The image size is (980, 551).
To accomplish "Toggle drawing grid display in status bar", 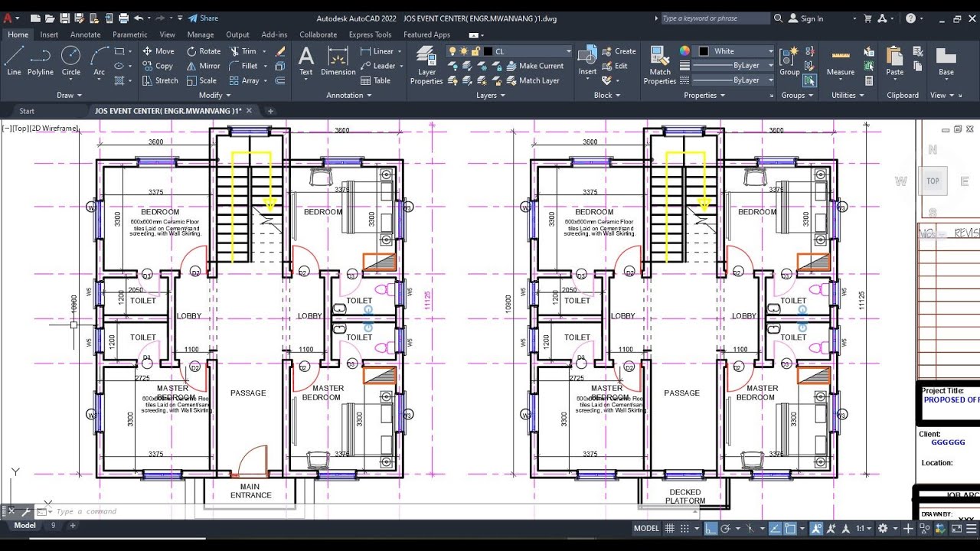I will (x=670, y=528).
